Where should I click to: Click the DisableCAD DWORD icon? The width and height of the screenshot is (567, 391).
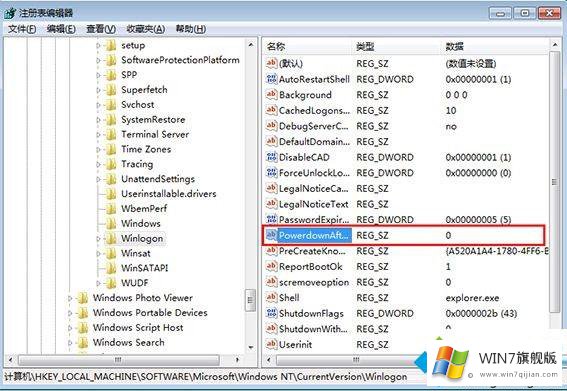click(x=272, y=157)
